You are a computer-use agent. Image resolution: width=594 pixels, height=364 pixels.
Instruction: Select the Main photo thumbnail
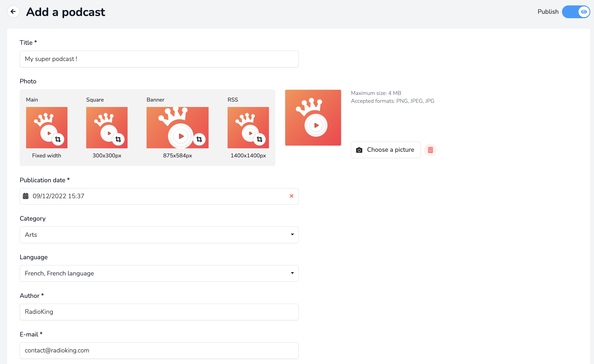pyautogui.click(x=47, y=127)
